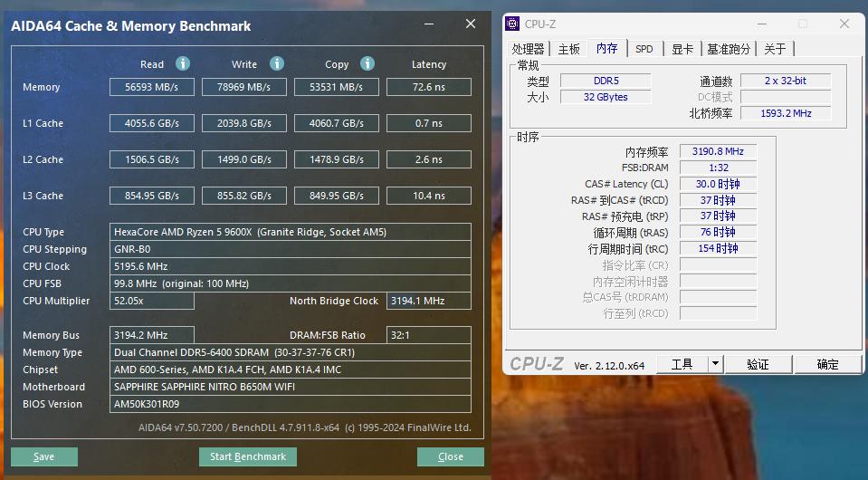Click BIOS Version value AM50K301R09
Screen dimensions: 868x480
pyautogui.click(x=291, y=404)
